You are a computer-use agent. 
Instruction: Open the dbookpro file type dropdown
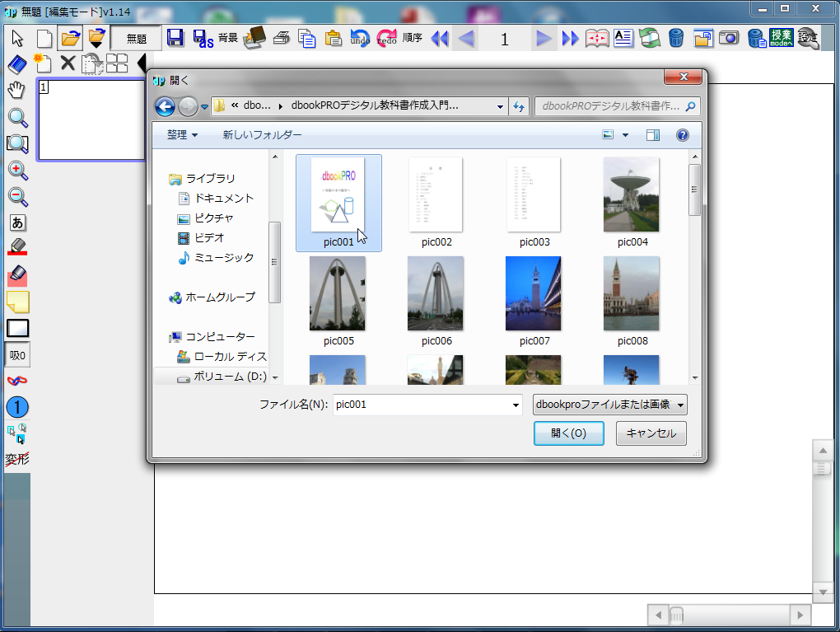point(609,405)
